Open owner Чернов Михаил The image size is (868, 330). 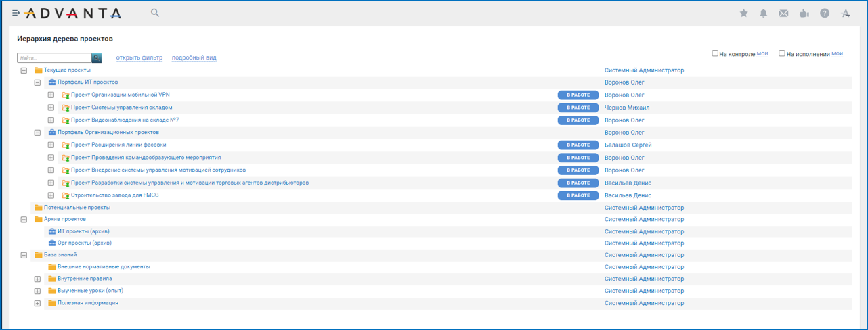point(627,108)
